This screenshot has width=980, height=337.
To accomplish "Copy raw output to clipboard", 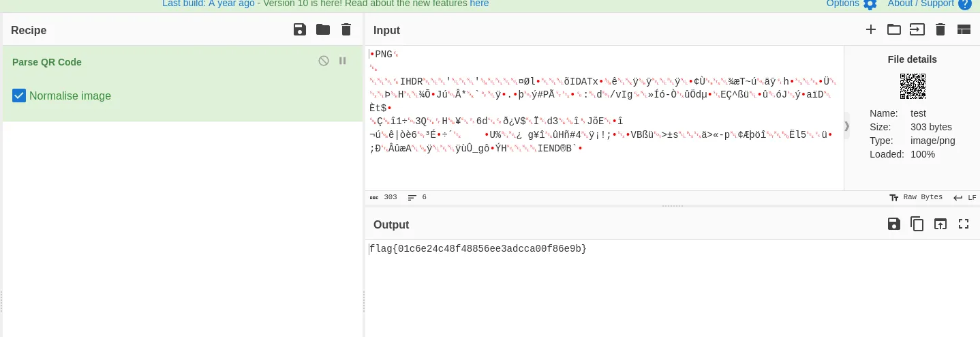I will [x=917, y=224].
